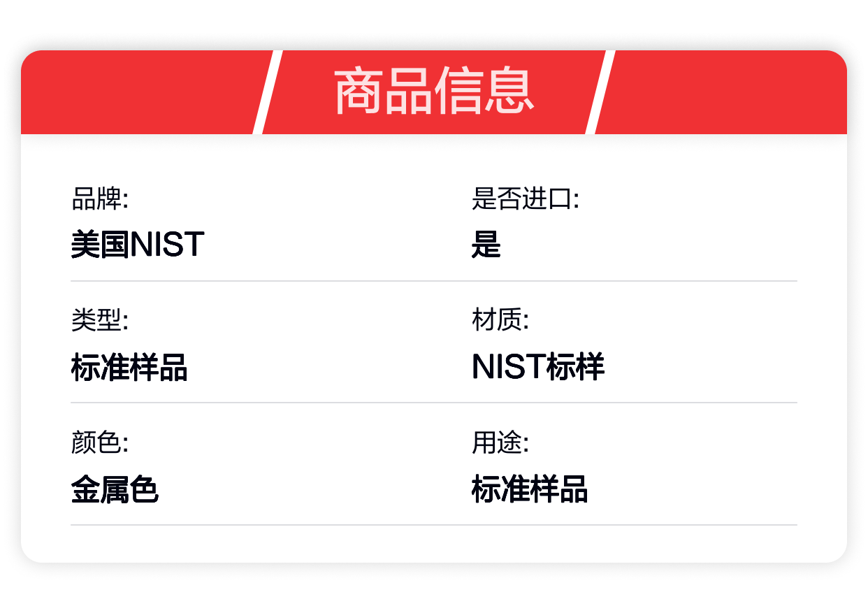Click the 标准样品 value under 类型
868x613 pixels.
129,367
